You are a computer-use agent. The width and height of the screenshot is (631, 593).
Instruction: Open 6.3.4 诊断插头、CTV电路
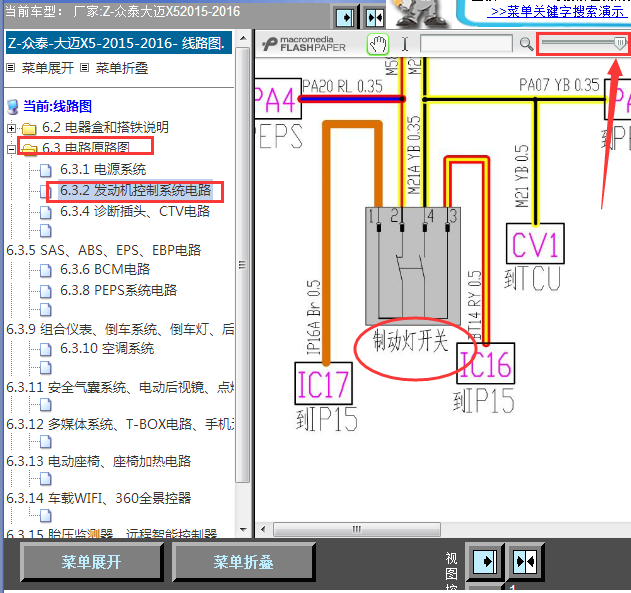[135, 211]
